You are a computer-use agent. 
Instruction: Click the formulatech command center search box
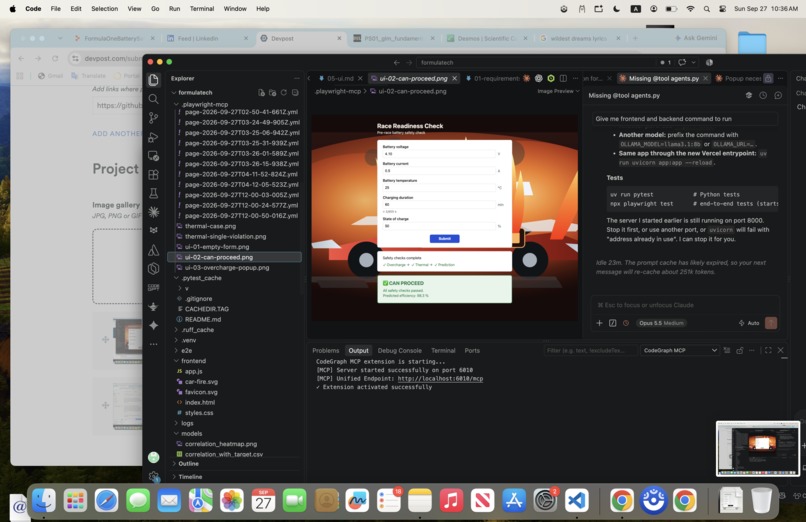(x=534, y=63)
